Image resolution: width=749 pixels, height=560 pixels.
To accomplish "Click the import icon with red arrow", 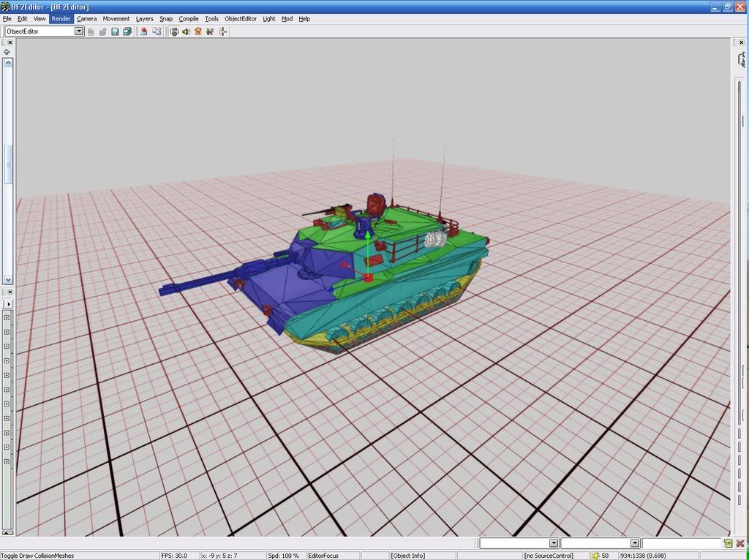I will point(144,31).
